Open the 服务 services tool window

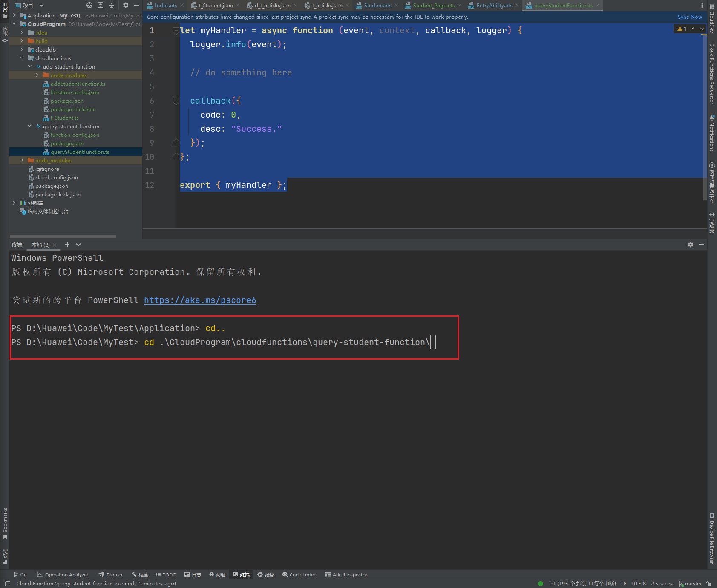pos(265,574)
